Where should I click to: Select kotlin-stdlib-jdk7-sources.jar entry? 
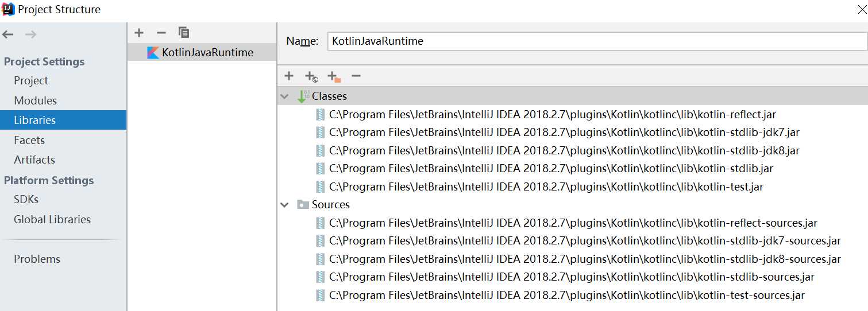(x=585, y=241)
